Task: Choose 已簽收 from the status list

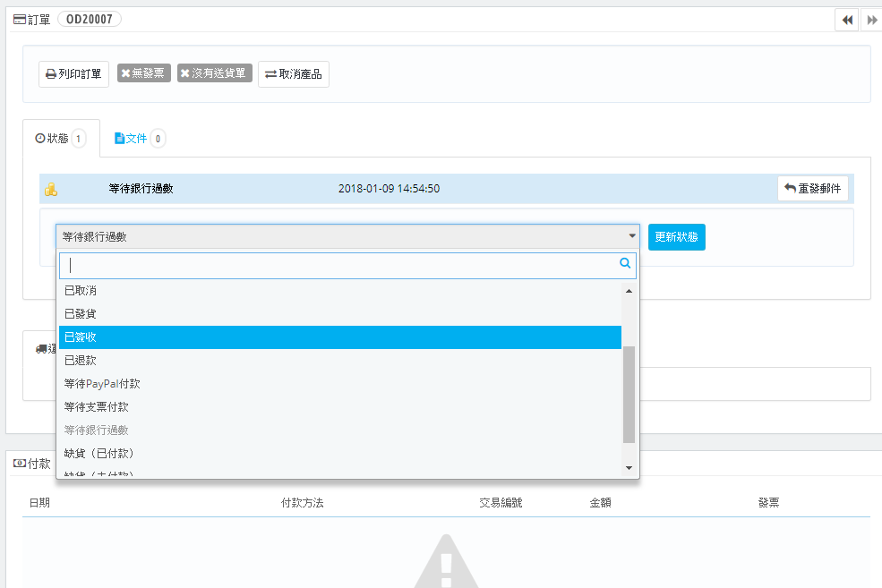Action: [x=340, y=337]
